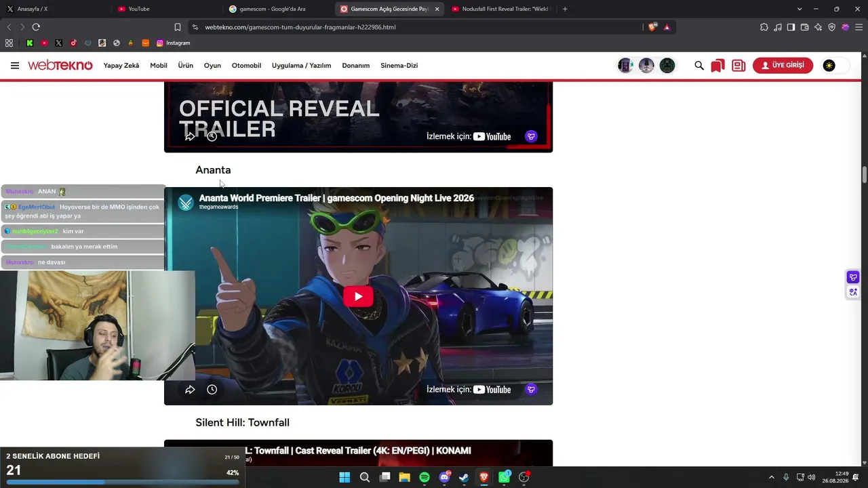868x488 pixels.
Task: Open the Brave Shields icon
Action: 653,27
